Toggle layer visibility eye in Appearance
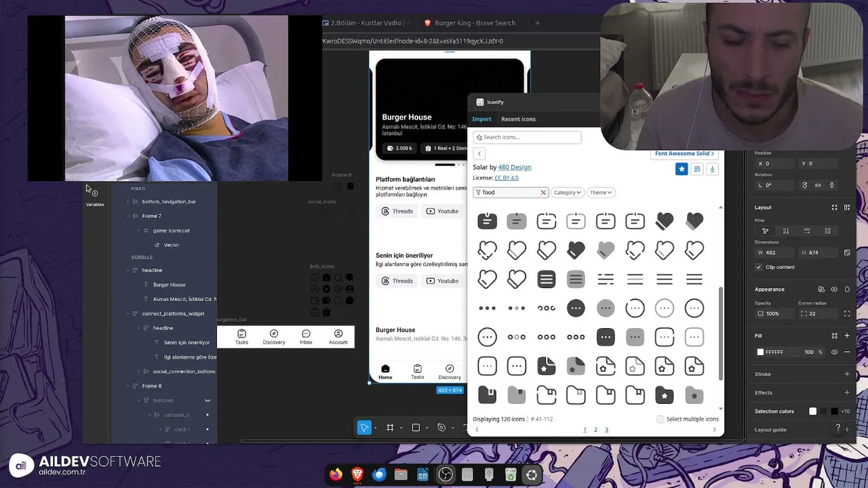The image size is (868, 488). 834,289
